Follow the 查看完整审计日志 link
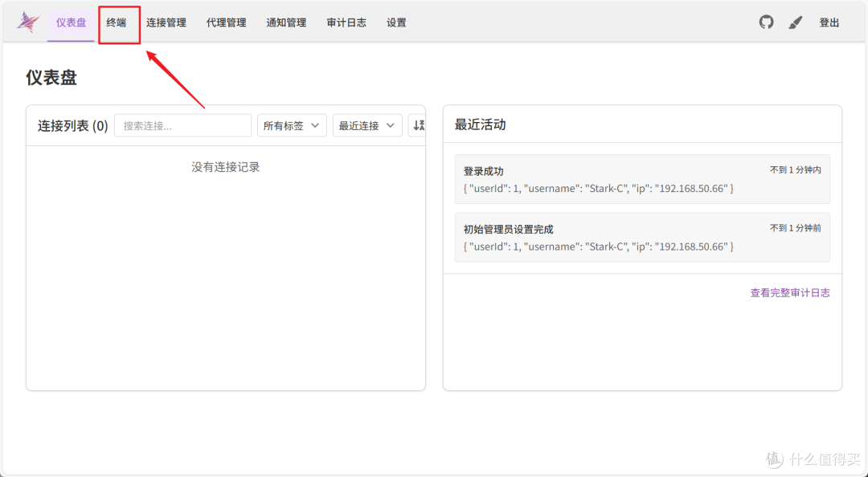868x477 pixels. pyautogui.click(x=790, y=293)
